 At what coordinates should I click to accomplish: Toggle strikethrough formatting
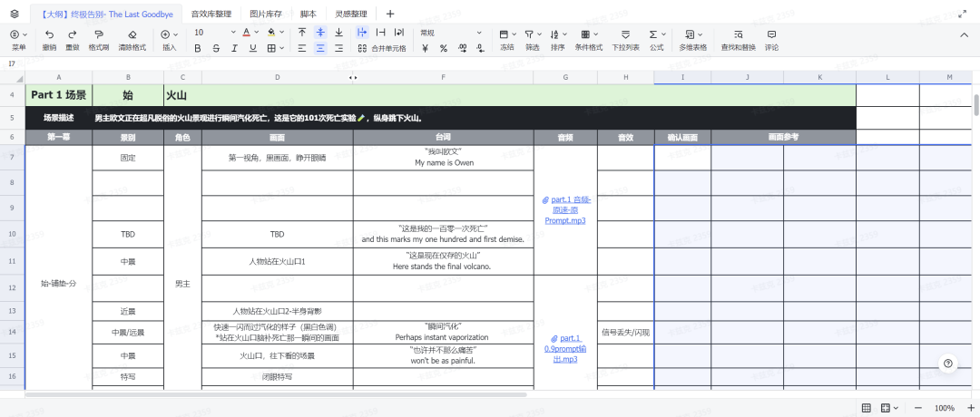point(216,48)
